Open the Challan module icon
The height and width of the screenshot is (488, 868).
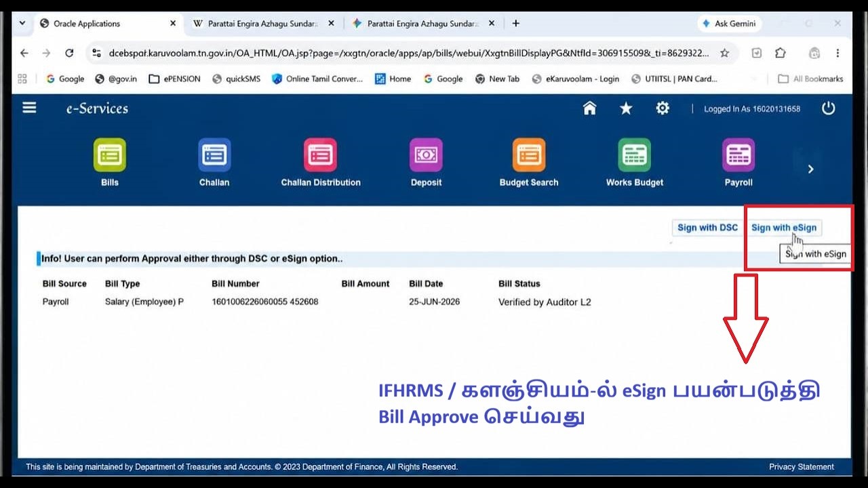(214, 155)
